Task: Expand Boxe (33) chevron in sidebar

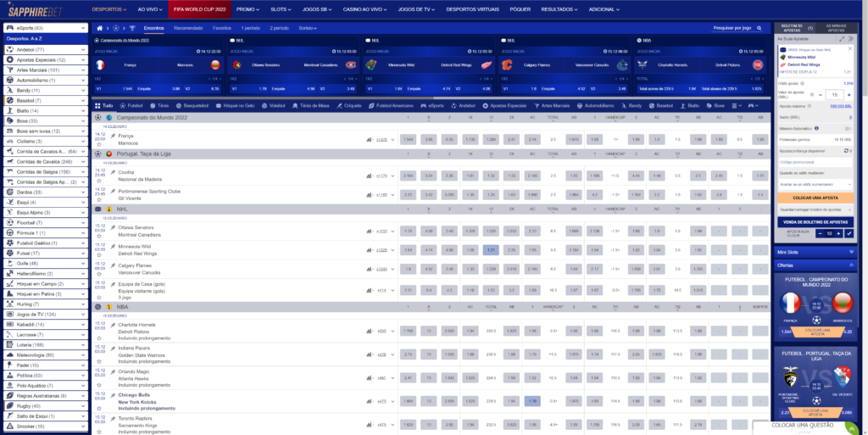Action: coord(83,120)
